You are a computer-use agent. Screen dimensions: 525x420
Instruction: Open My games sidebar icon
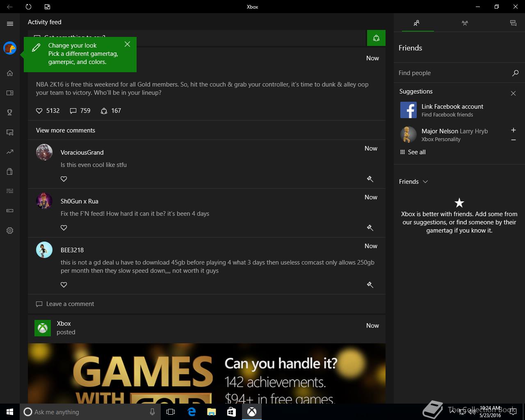click(10, 93)
